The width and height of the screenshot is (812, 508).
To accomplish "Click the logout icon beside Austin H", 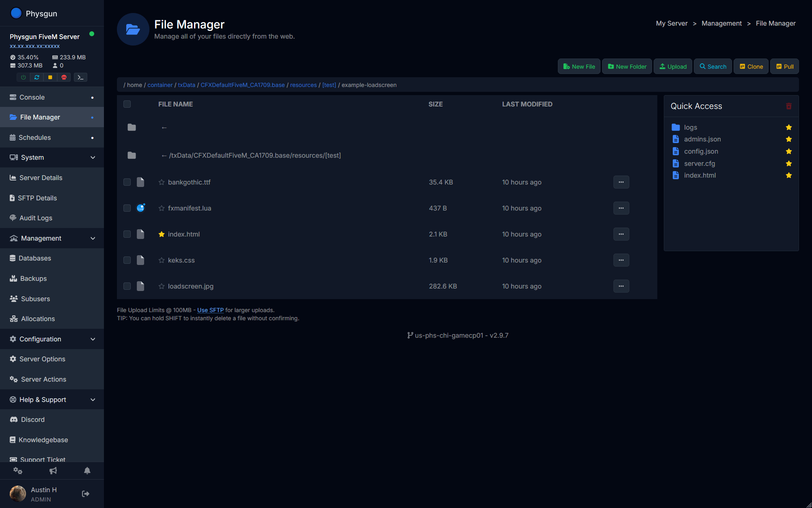I will point(86,494).
